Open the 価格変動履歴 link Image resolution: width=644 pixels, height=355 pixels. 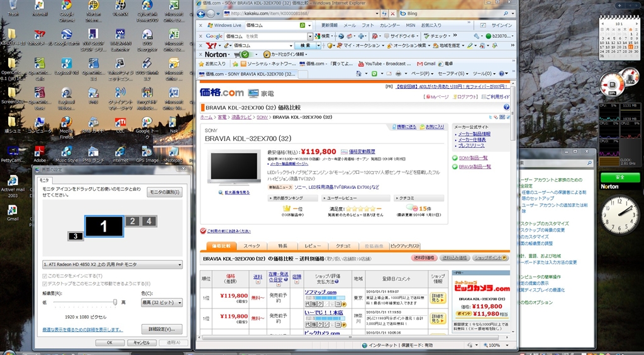tap(362, 152)
